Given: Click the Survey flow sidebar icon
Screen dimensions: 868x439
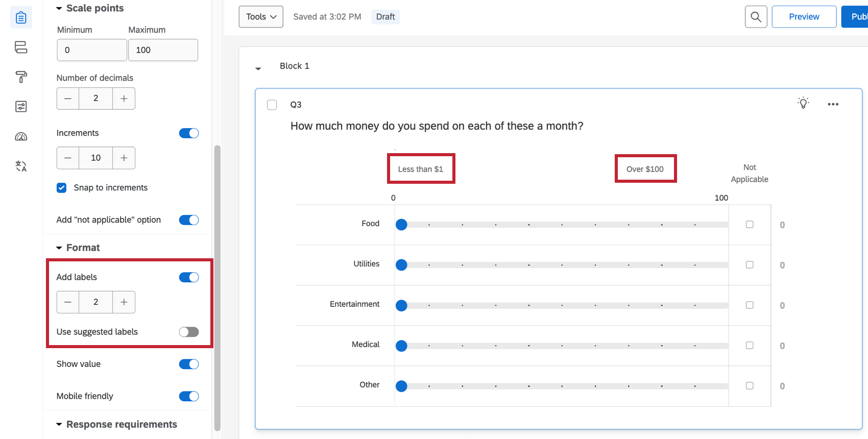Looking at the screenshot, I should 21,47.
